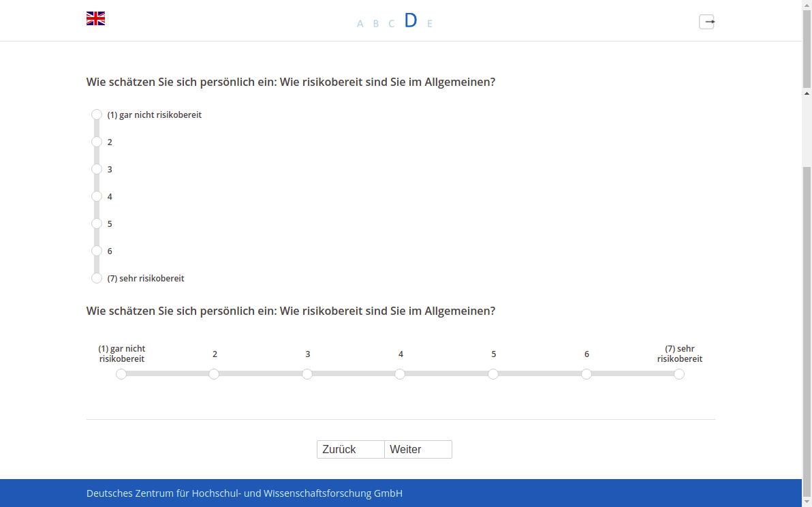This screenshot has height=507, width=812.
Task: Pick "(7) sehr risikobereit" on the horizontal scale
Action: [679, 374]
